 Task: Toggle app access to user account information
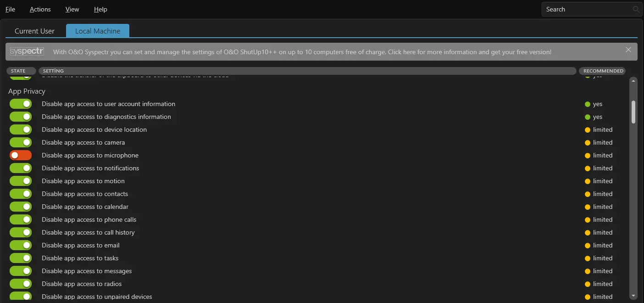(21, 104)
